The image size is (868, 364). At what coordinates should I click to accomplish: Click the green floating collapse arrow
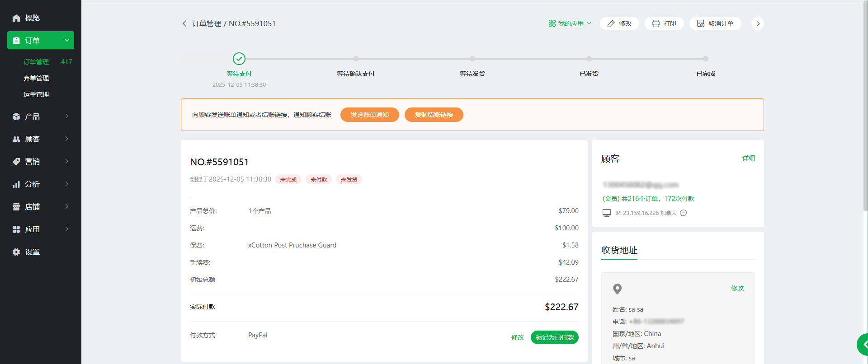[863, 345]
